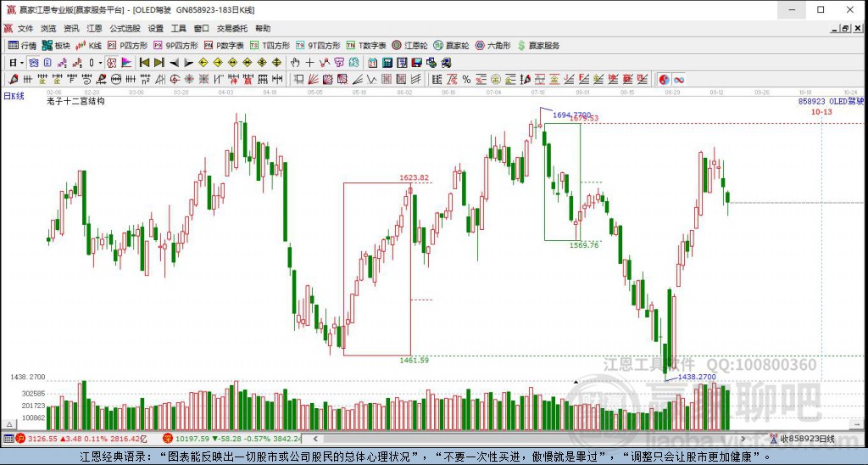Open the 江恩 menu

pyautogui.click(x=94, y=28)
